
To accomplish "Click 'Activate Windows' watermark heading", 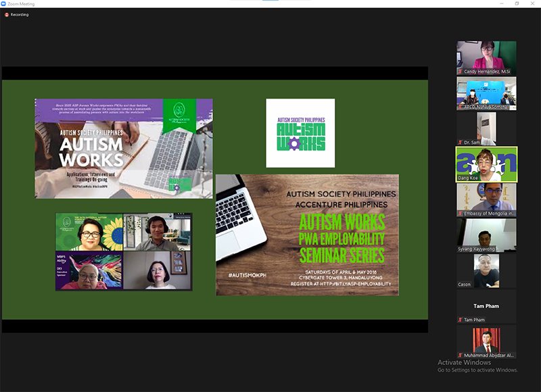I will (x=464, y=362).
